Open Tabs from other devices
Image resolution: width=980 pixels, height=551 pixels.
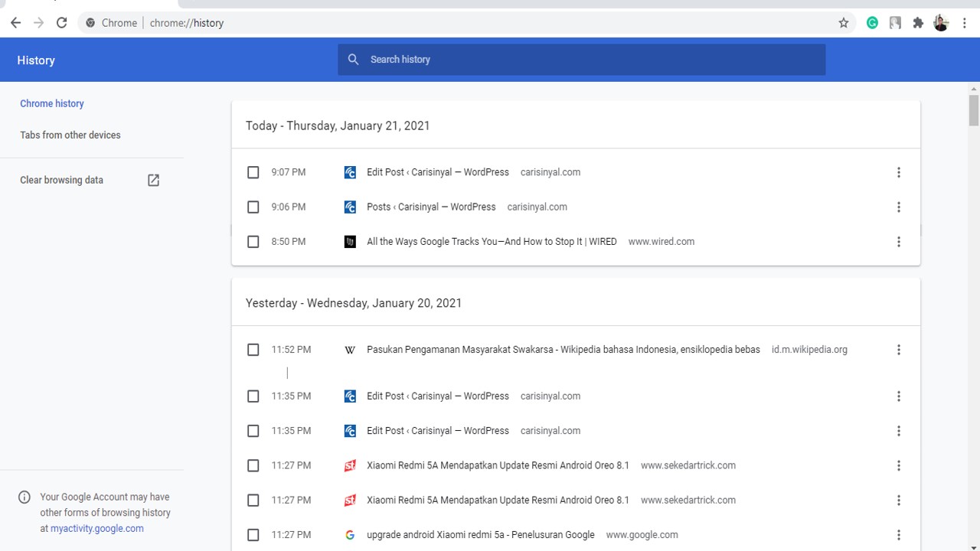(x=70, y=135)
